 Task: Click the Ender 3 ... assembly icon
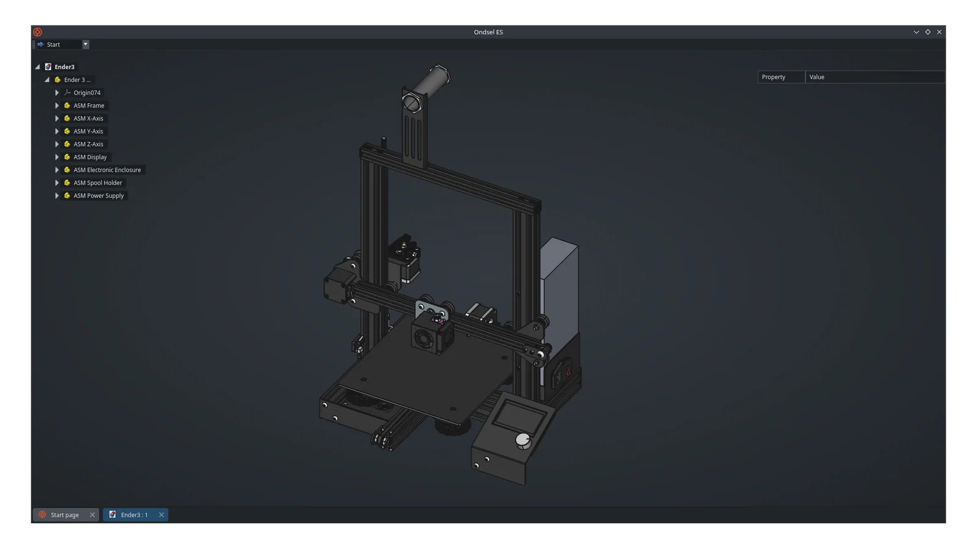click(x=58, y=80)
